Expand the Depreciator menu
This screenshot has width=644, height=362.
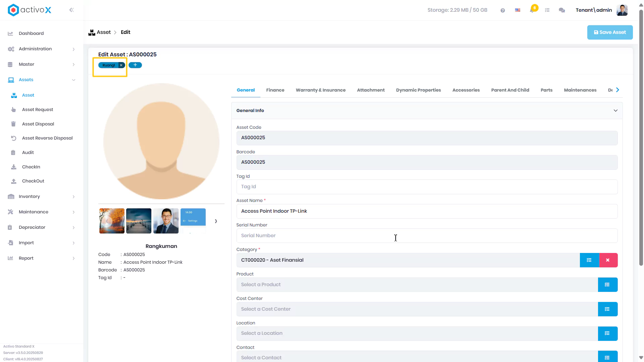(42, 227)
